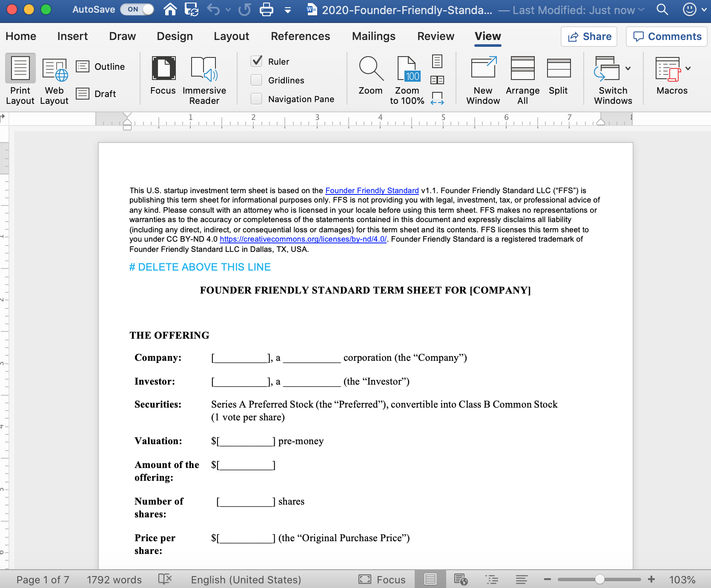Click the Print icon in quick access toolbar
The width and height of the screenshot is (711, 588).
point(267,9)
